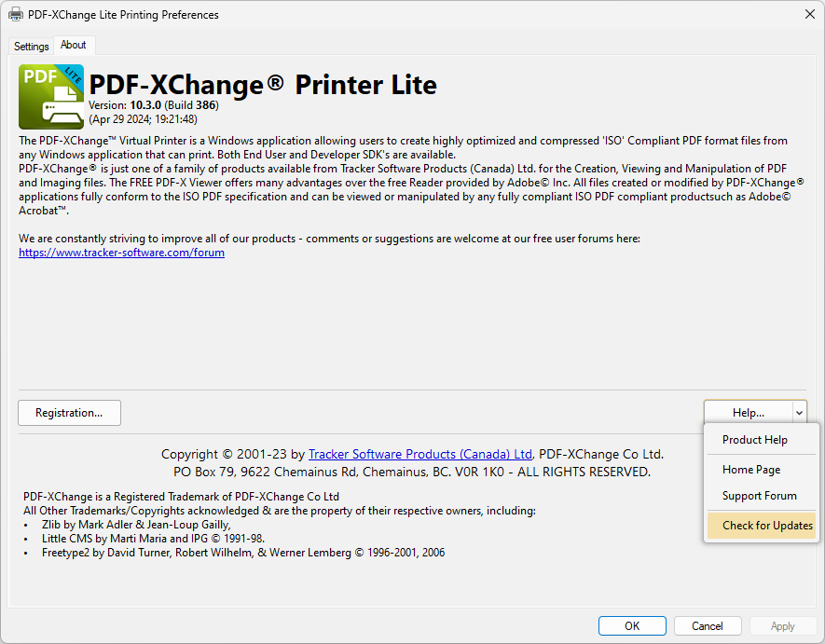Close the Printing Preferences dialog
The width and height of the screenshot is (825, 644).
810,15
